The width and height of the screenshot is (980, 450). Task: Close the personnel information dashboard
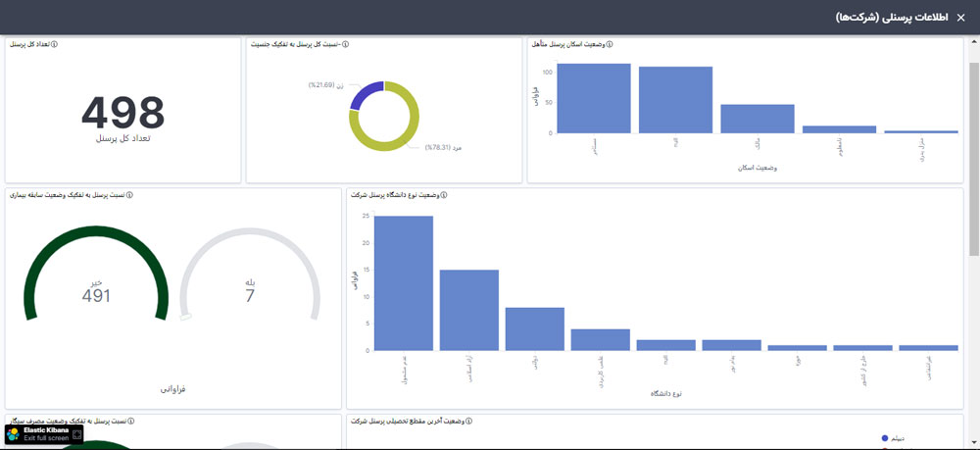(x=960, y=18)
